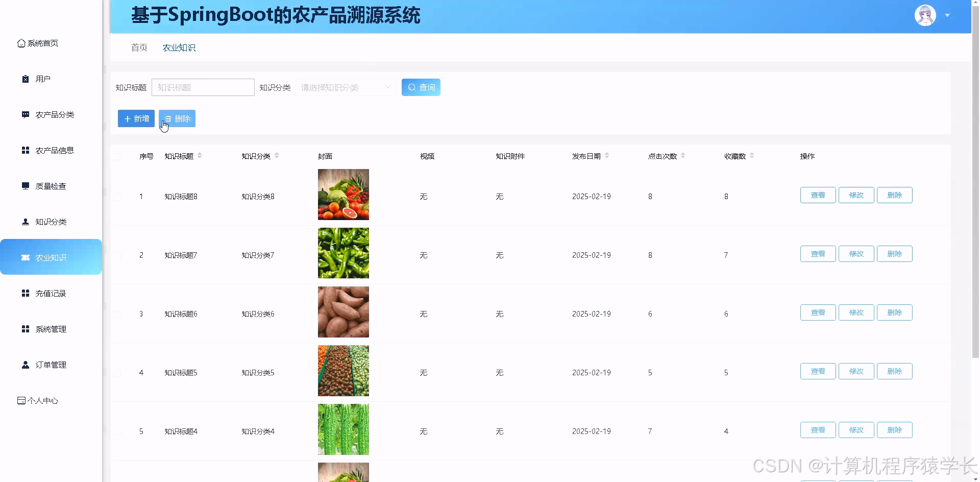Toggle the select-all checkbox in table header

click(117, 157)
